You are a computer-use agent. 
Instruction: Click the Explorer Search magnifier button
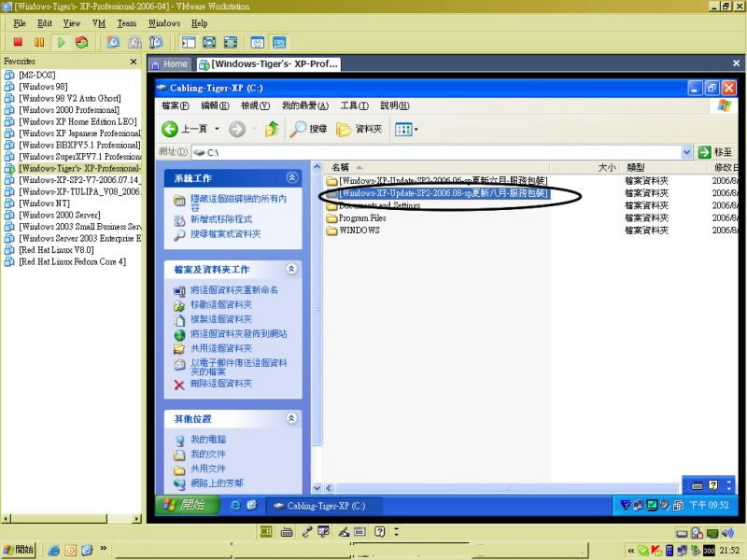tap(309, 129)
